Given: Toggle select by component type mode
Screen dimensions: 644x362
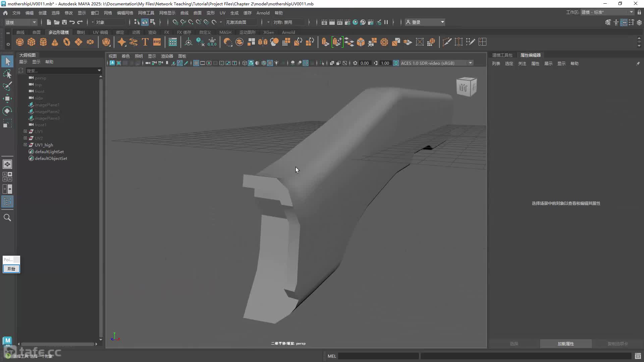Looking at the screenshot, I should tap(153, 22).
